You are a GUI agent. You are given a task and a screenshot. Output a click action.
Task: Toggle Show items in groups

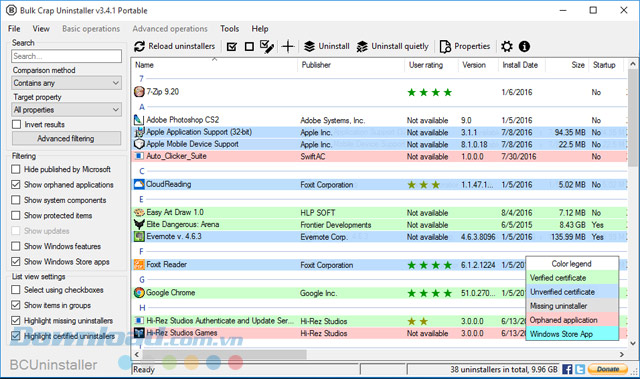click(x=16, y=305)
